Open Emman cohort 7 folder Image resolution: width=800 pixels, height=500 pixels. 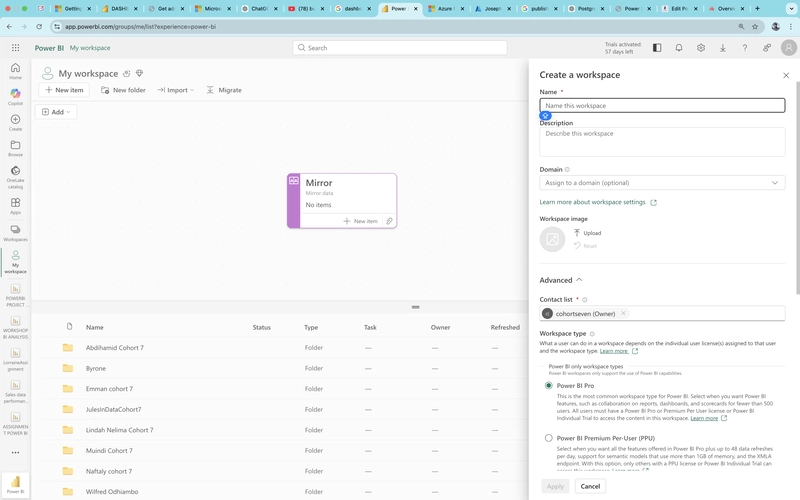109,389
